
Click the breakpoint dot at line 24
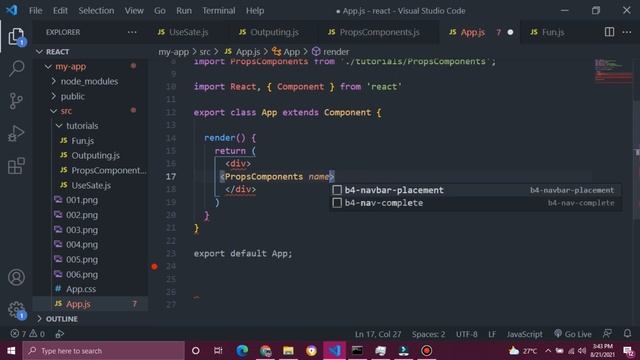tap(154, 267)
